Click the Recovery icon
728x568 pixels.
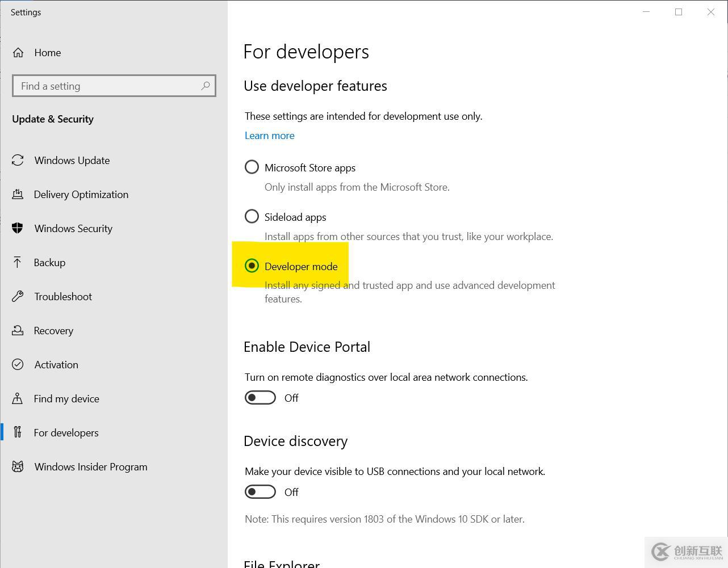[x=18, y=330]
